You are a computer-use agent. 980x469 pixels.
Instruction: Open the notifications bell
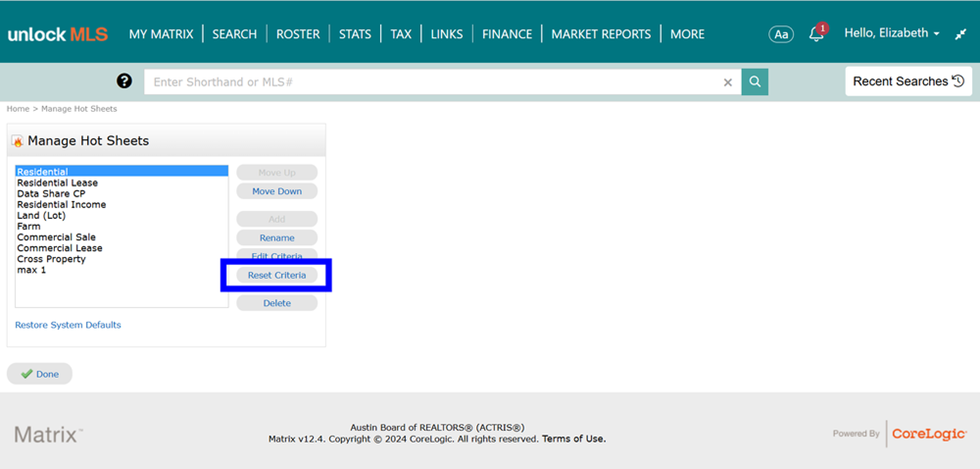click(x=818, y=33)
